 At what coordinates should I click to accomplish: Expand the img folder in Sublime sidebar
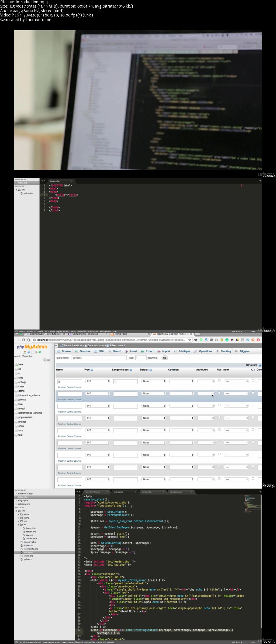[18, 521]
